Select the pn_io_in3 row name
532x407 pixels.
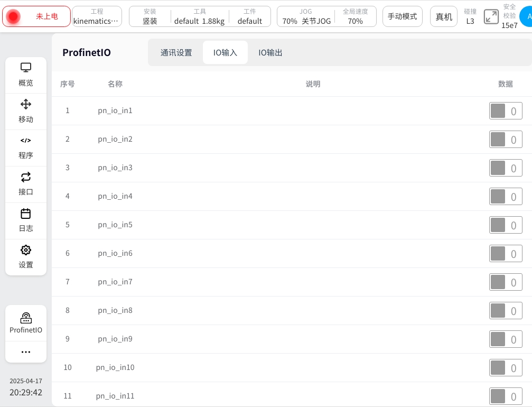pyautogui.click(x=115, y=168)
